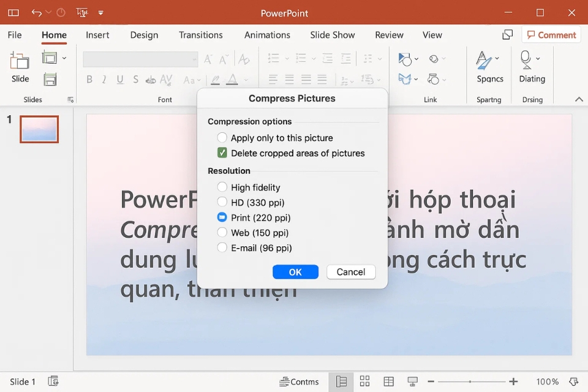Enable Apply only to this picture
The width and height of the screenshot is (588, 392).
[222, 138]
